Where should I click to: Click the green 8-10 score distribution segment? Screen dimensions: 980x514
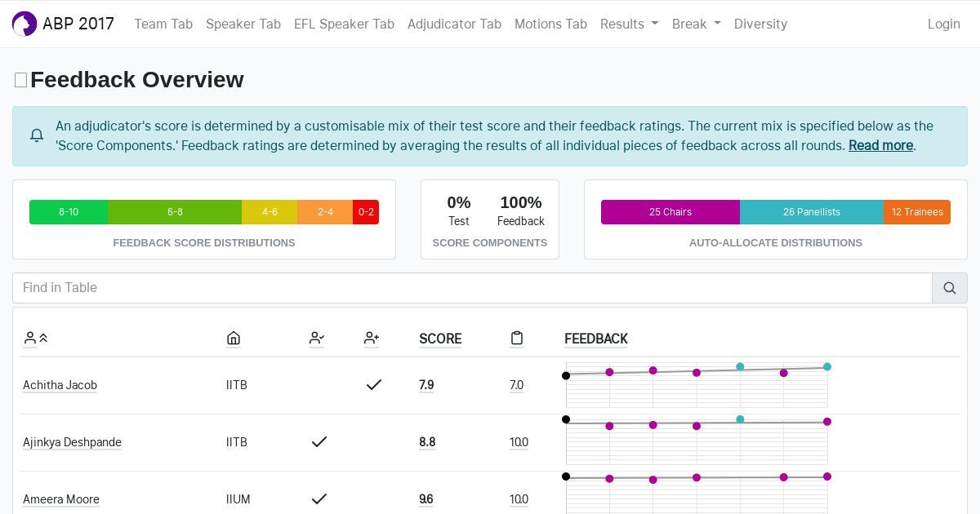coord(69,212)
